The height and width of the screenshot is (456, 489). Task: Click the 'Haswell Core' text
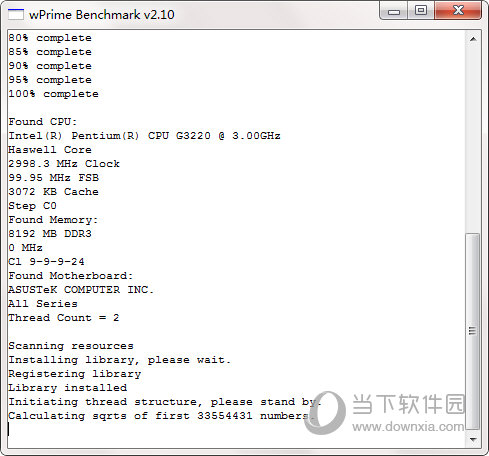pyautogui.click(x=50, y=150)
